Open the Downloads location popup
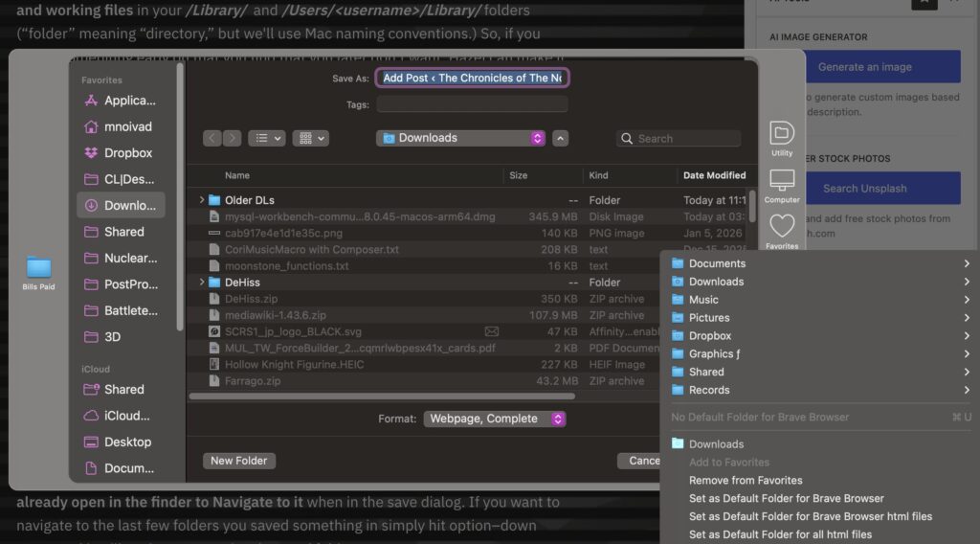The width and height of the screenshot is (980, 544). pos(460,138)
